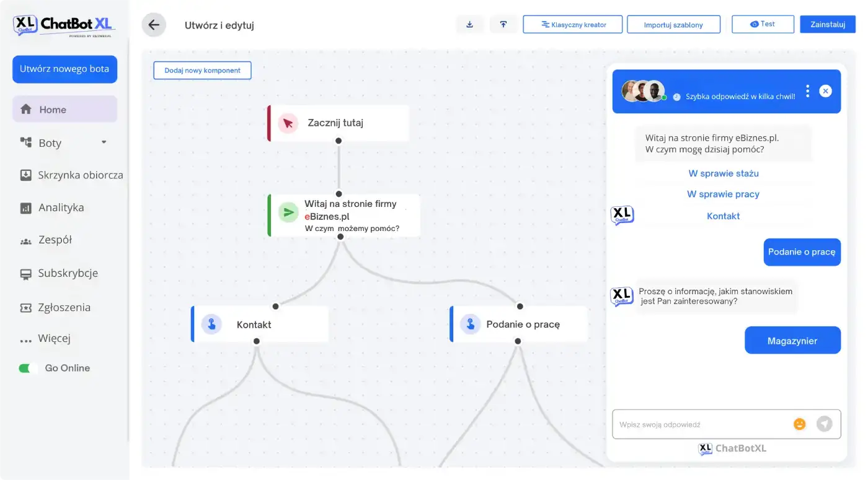Open the Klasyczny kreator builder
Viewport: 868px width, 480px height.
tap(573, 25)
